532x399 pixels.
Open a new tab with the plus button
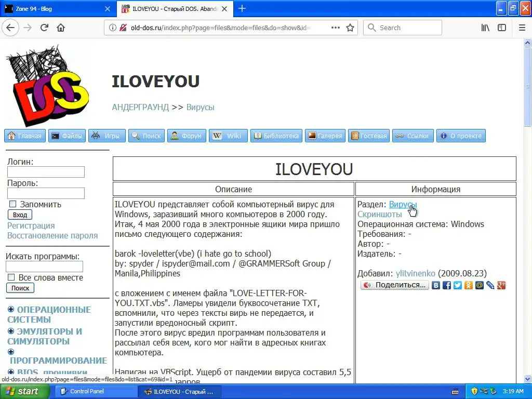click(242, 8)
